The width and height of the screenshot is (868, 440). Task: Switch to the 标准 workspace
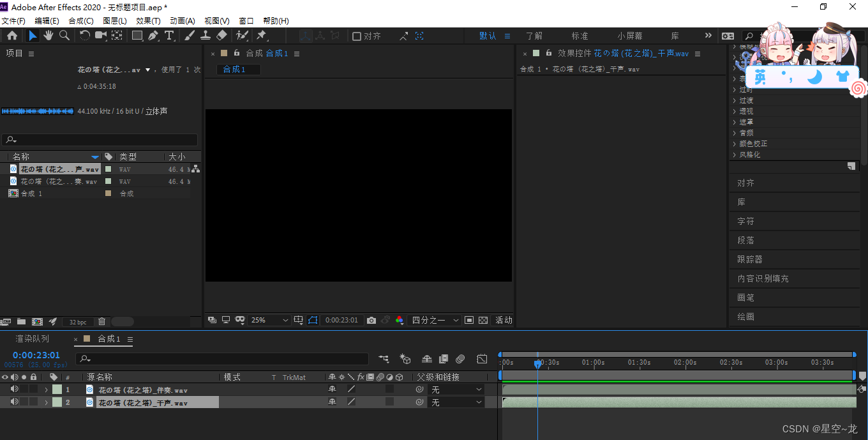pyautogui.click(x=580, y=36)
